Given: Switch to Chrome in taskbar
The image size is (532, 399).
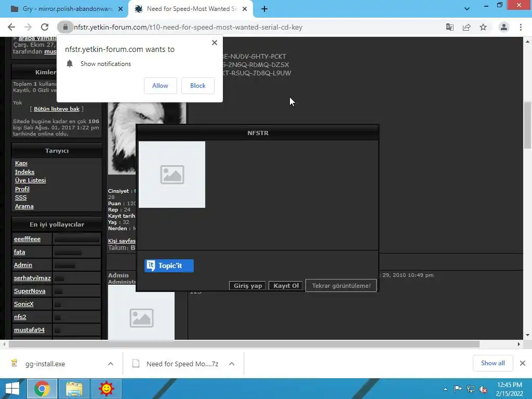Looking at the screenshot, I should click(x=42, y=389).
